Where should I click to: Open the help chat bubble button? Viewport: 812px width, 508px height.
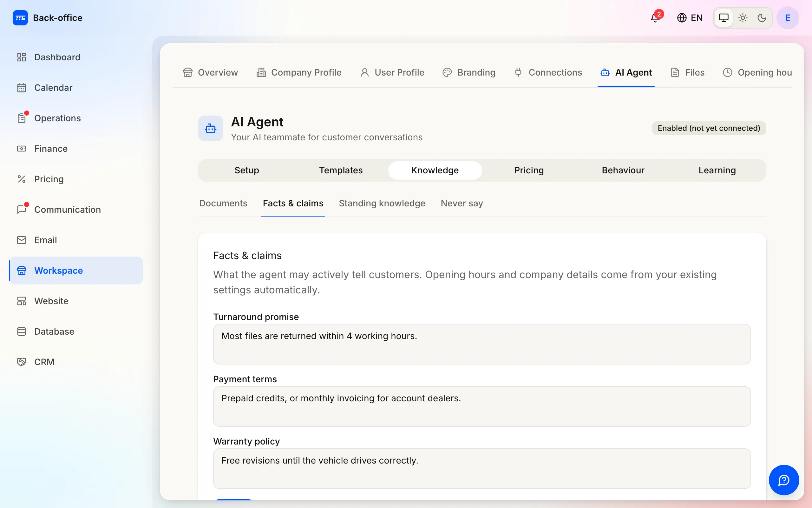784,480
